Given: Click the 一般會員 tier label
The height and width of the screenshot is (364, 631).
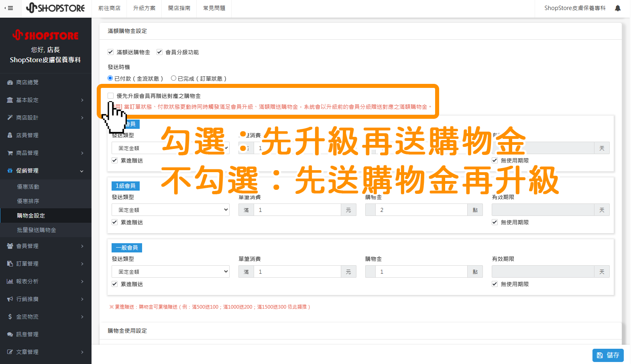Looking at the screenshot, I should (127, 248).
